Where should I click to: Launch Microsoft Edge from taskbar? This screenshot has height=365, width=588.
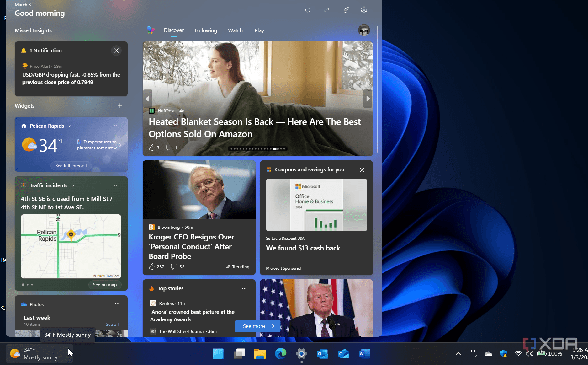point(281,354)
